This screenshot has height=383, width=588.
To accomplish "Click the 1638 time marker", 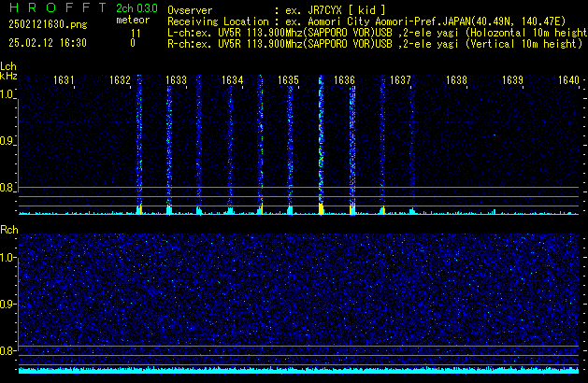I will click(456, 80).
